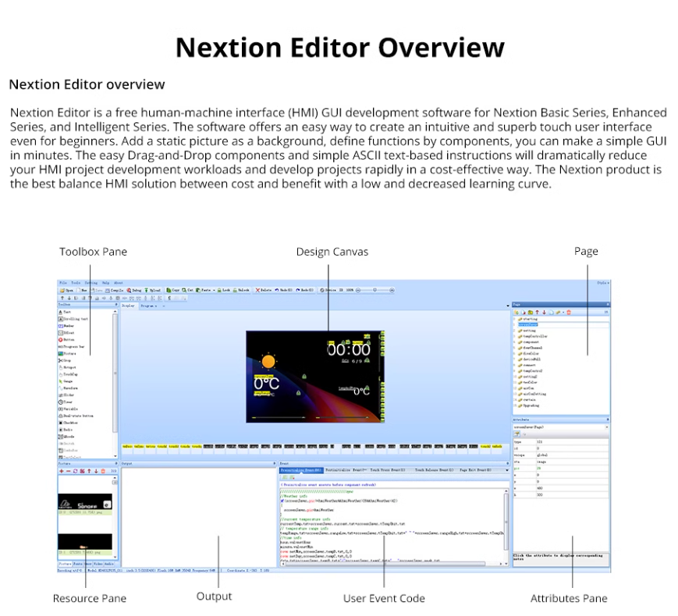This screenshot has width=678, height=616.
Task: Select the Sonoff picture thumbnail
Action: point(85,502)
